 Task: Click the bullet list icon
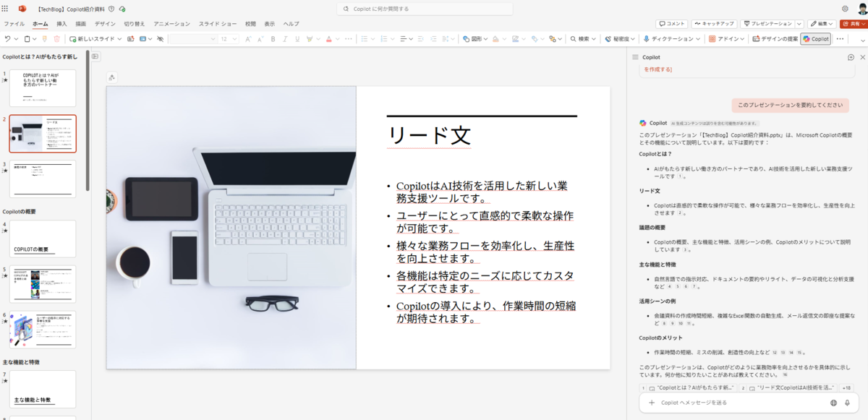click(366, 39)
